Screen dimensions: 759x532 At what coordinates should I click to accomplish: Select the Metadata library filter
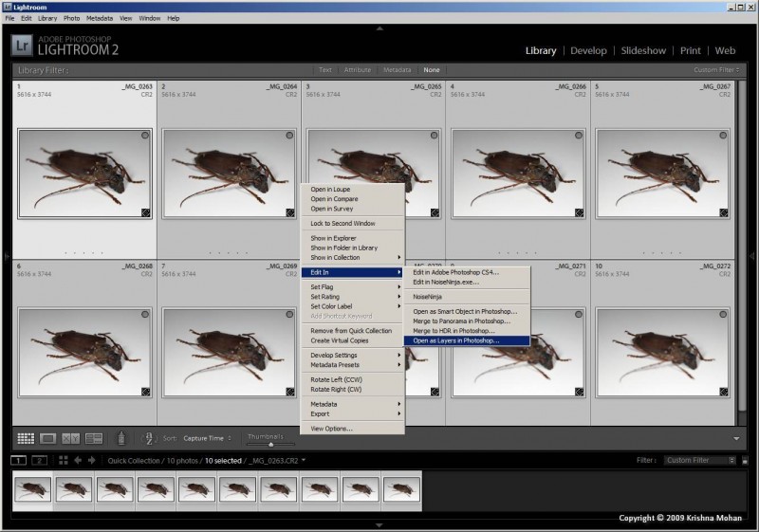[x=397, y=70]
